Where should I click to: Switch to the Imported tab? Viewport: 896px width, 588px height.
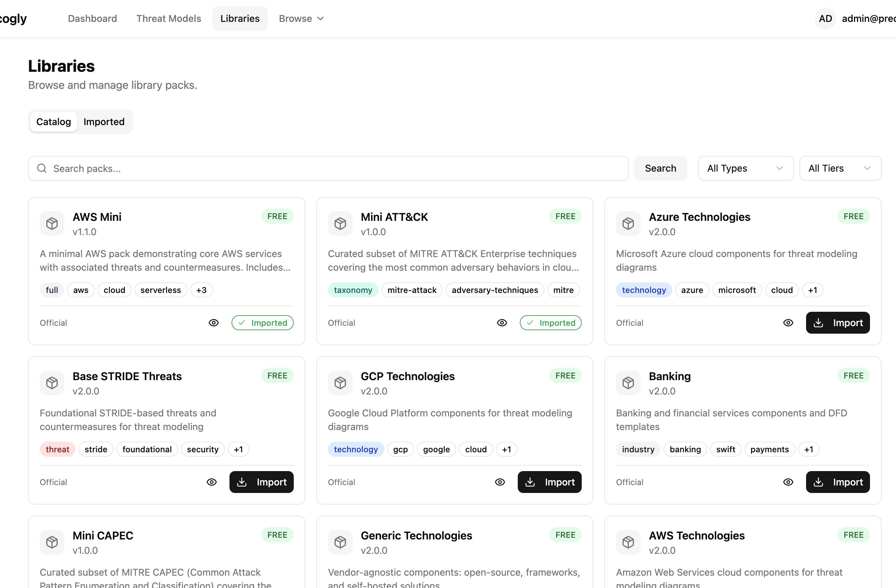(x=104, y=122)
